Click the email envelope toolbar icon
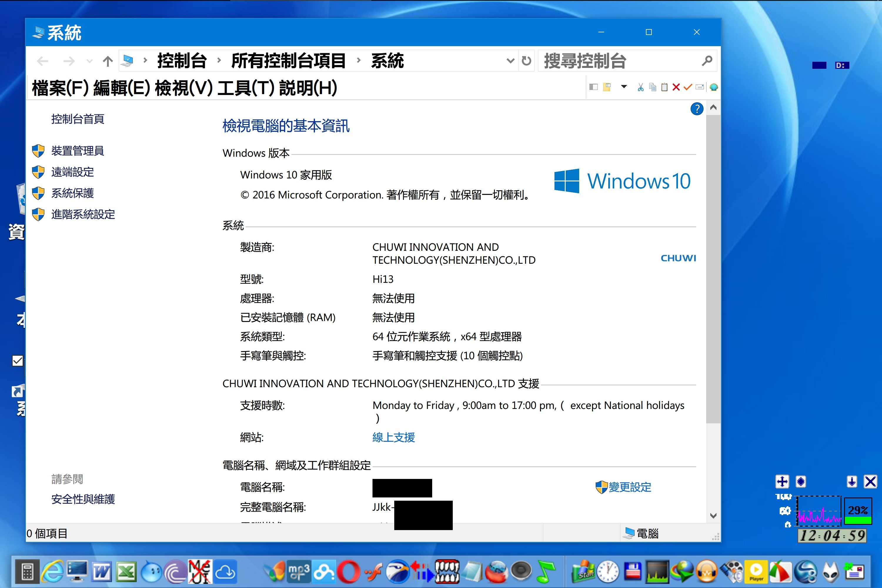 click(700, 87)
